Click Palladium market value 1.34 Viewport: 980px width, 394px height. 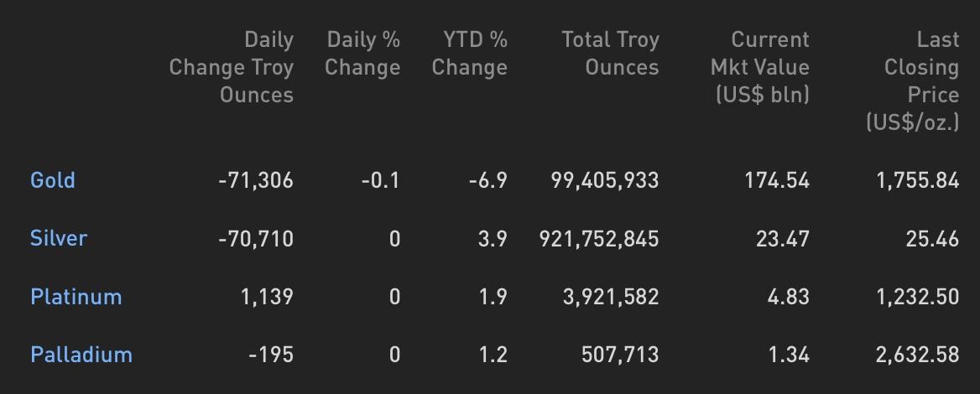789,355
